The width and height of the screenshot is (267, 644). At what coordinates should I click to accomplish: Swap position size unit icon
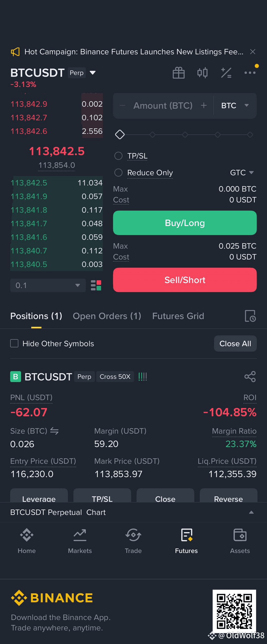[x=54, y=431]
